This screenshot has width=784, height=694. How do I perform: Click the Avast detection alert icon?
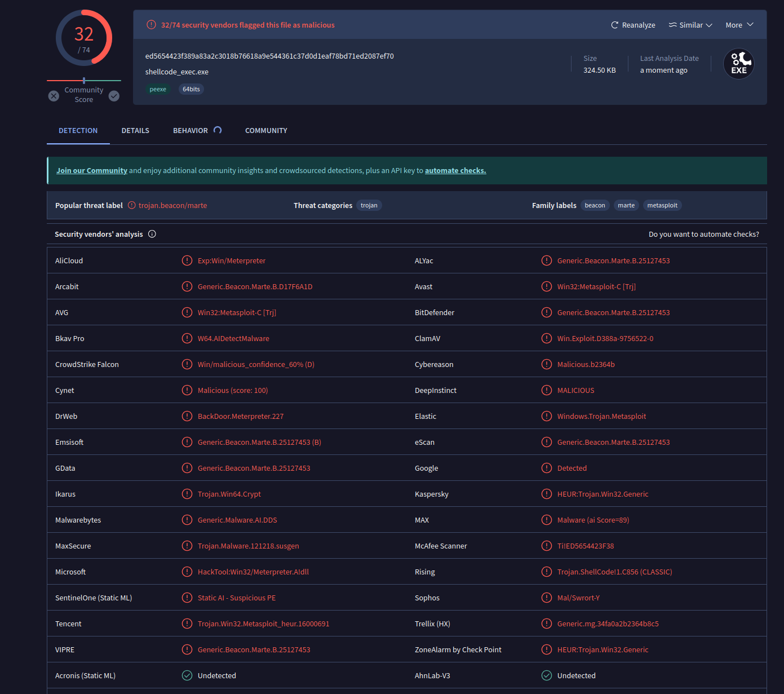tap(547, 286)
